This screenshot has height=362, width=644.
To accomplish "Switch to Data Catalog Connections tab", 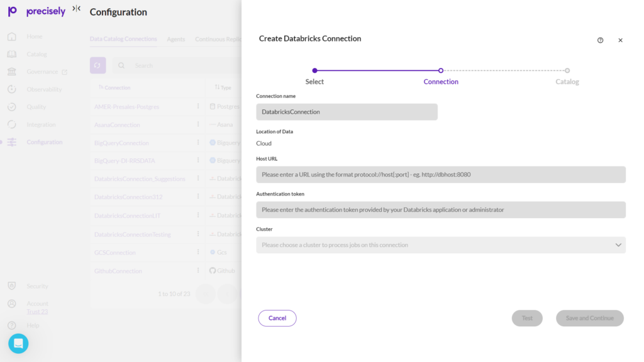I will pyautogui.click(x=123, y=39).
